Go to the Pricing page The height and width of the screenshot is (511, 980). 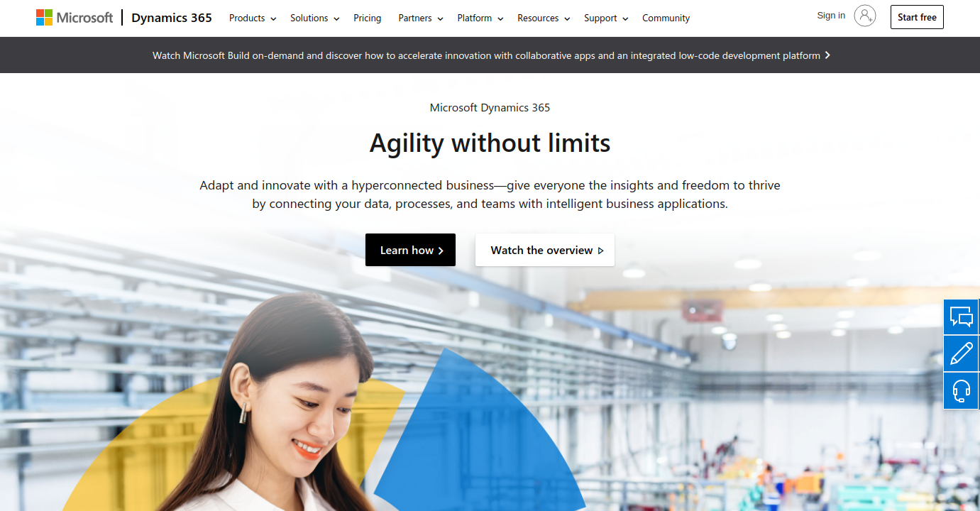coord(368,18)
